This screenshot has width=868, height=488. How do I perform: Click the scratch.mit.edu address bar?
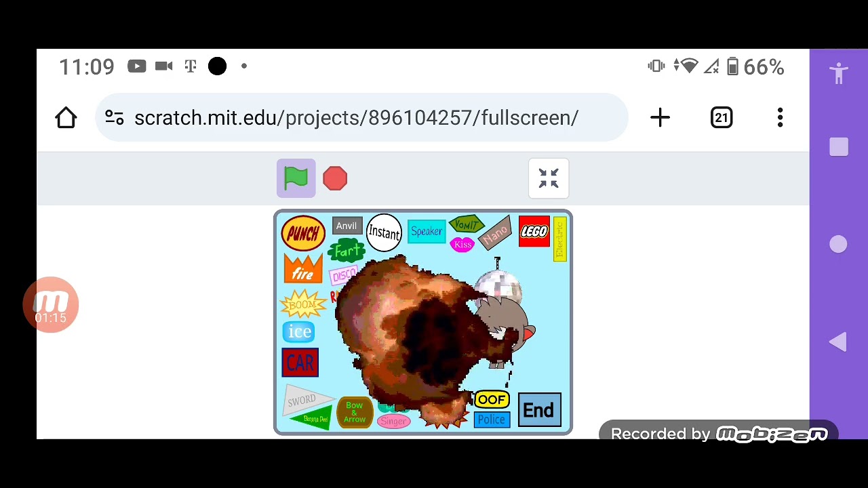click(361, 118)
